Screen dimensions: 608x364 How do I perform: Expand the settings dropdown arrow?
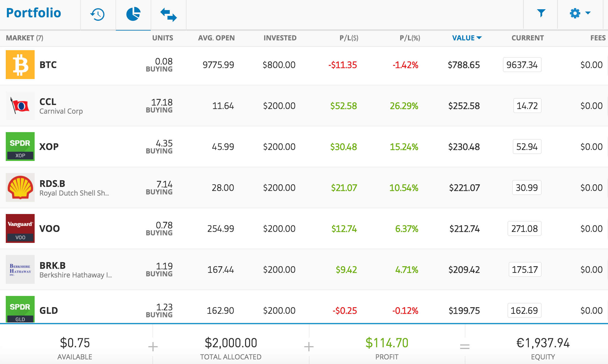(x=588, y=13)
